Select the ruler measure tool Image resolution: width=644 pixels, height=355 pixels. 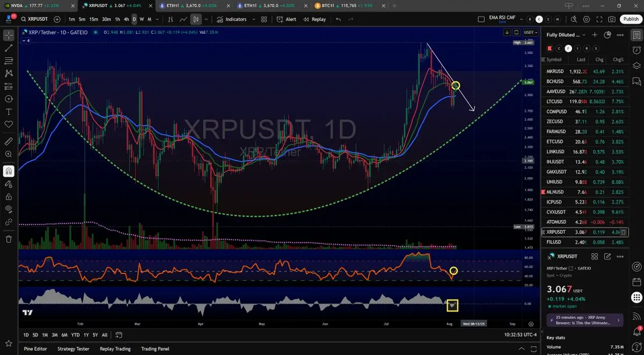point(9,142)
